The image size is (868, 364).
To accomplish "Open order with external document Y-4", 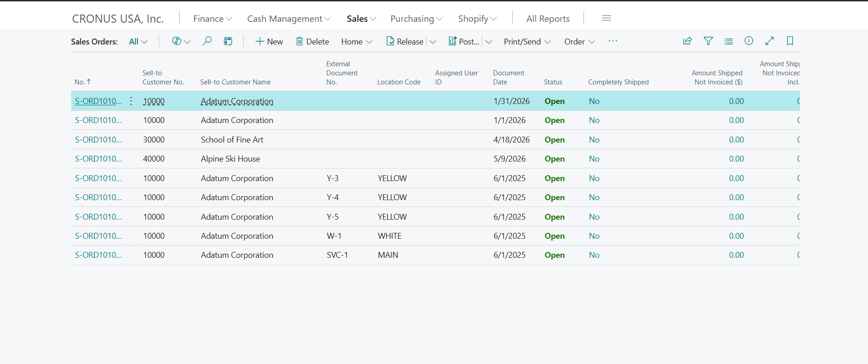I will pos(98,197).
